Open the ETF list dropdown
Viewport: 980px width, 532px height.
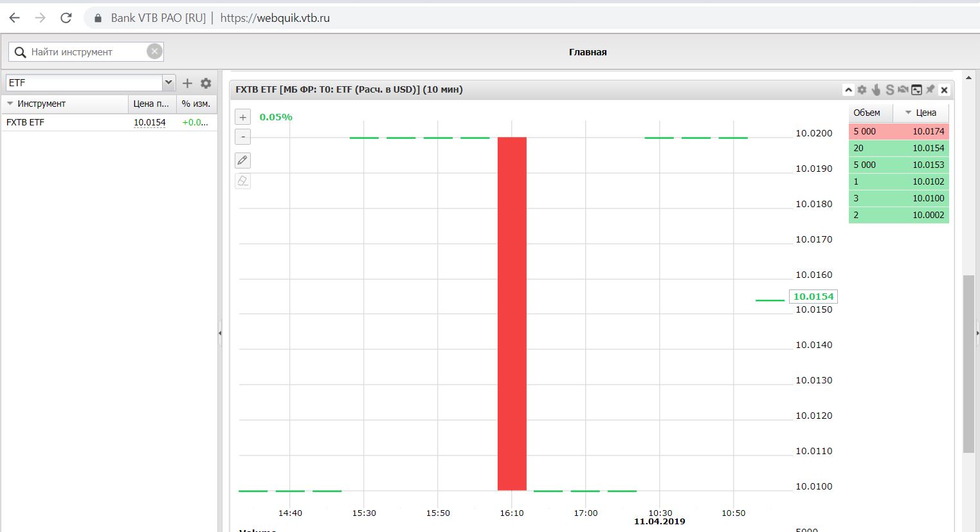click(x=168, y=82)
